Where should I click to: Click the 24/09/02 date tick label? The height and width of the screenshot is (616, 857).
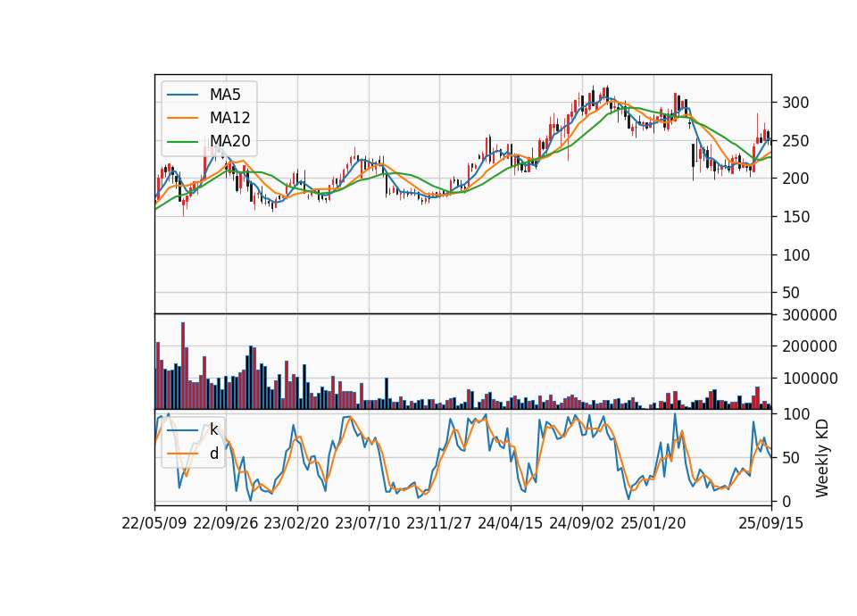(581, 524)
